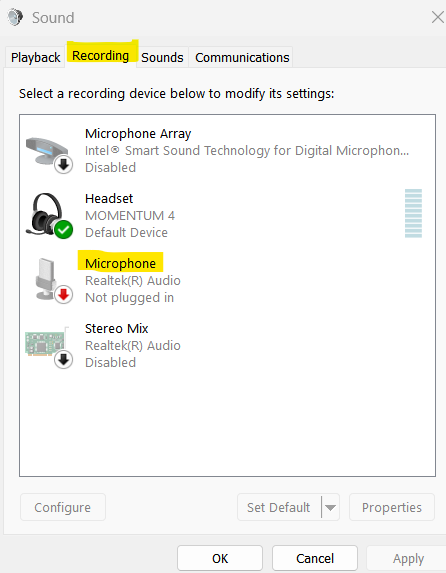Go to the Communications tab
The height and width of the screenshot is (573, 446).
coord(242,57)
